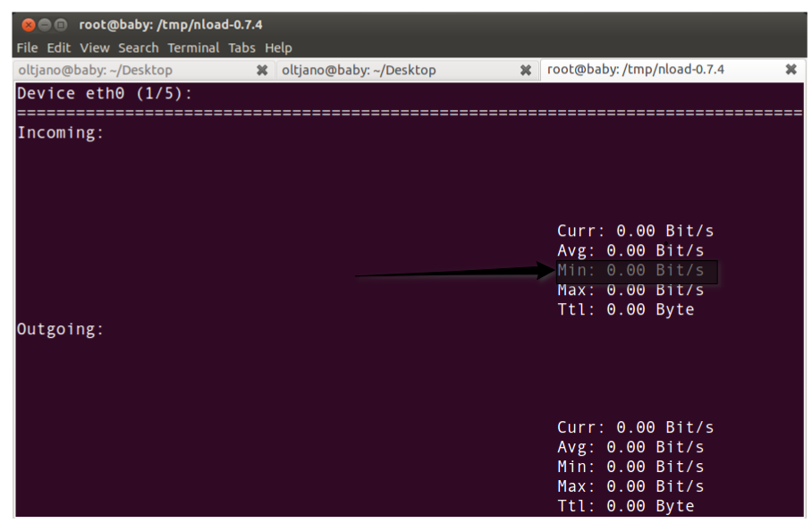This screenshot has height=523, width=812.
Task: Open the Edit menu
Action: (x=58, y=47)
